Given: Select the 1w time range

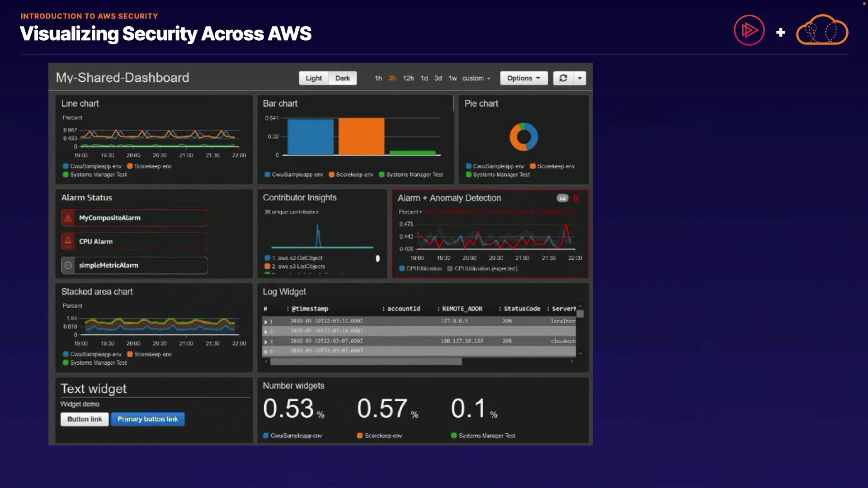Looking at the screenshot, I should coord(452,78).
